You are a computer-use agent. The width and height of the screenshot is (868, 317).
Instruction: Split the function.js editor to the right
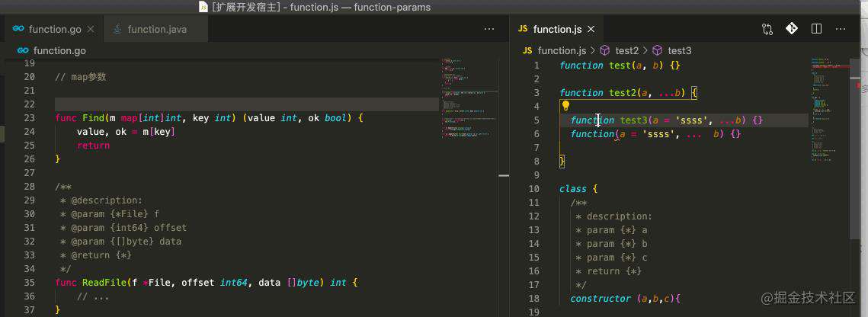(x=816, y=29)
